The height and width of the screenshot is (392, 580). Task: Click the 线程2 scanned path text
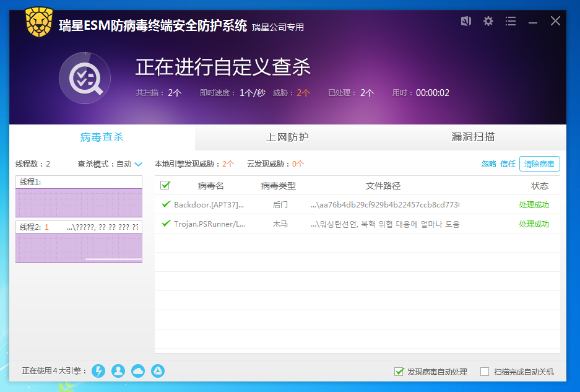[103, 227]
